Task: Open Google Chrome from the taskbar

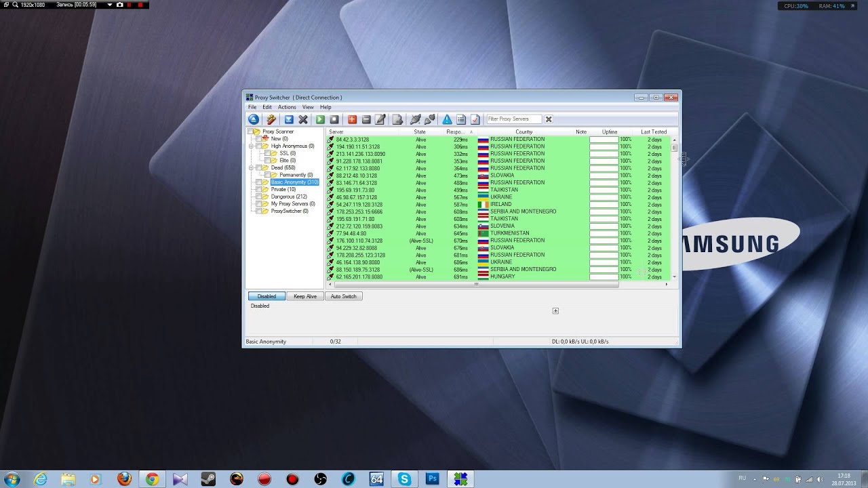Action: pos(152,479)
